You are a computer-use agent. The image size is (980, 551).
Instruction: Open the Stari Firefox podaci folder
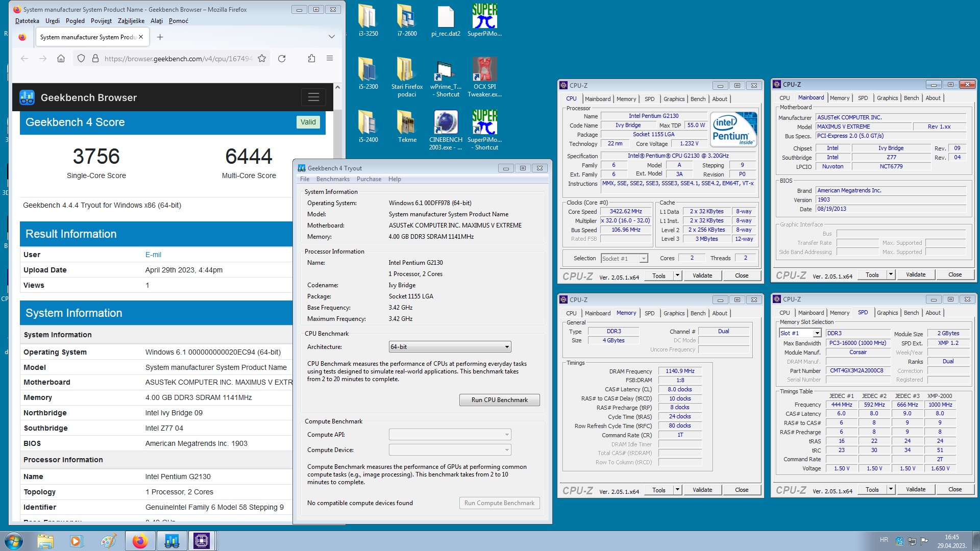point(407,77)
